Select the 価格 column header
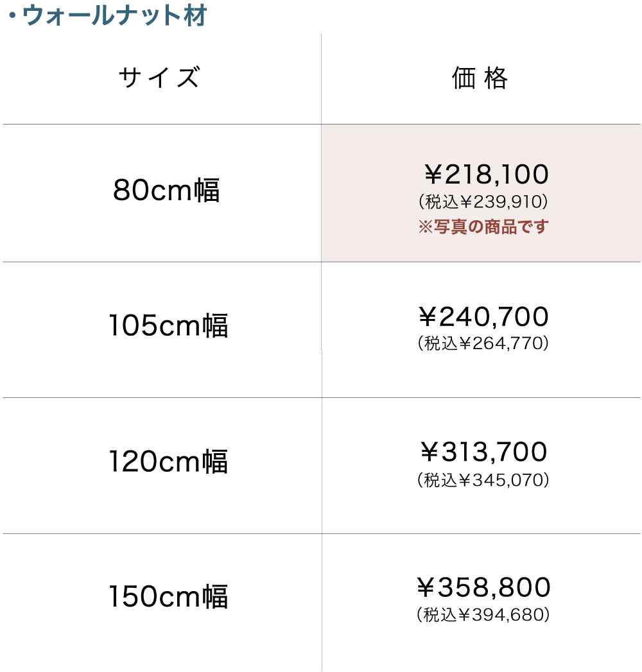Screen dimensions: 642x672 pyautogui.click(x=480, y=78)
